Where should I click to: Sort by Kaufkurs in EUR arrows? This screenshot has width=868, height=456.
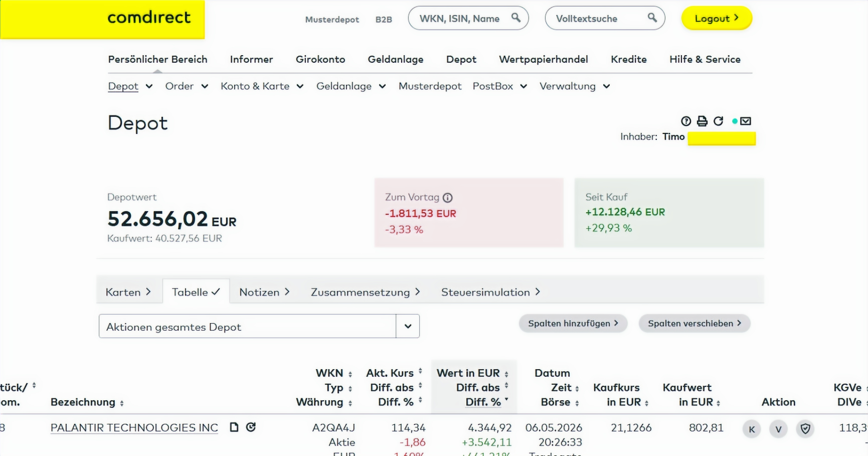click(646, 403)
